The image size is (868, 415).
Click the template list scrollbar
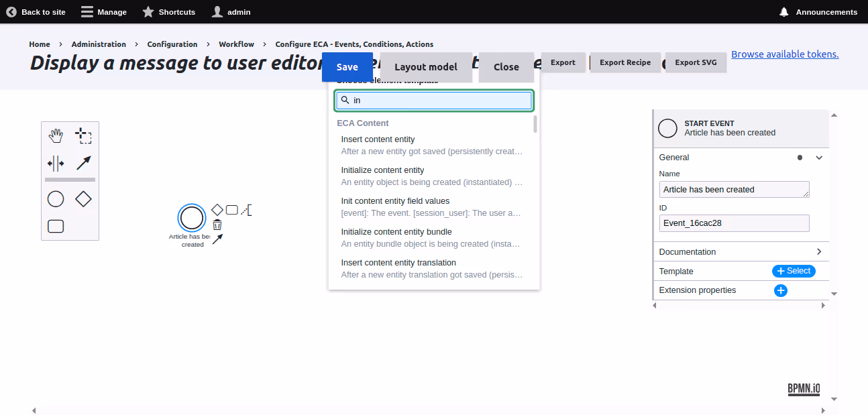click(x=535, y=124)
